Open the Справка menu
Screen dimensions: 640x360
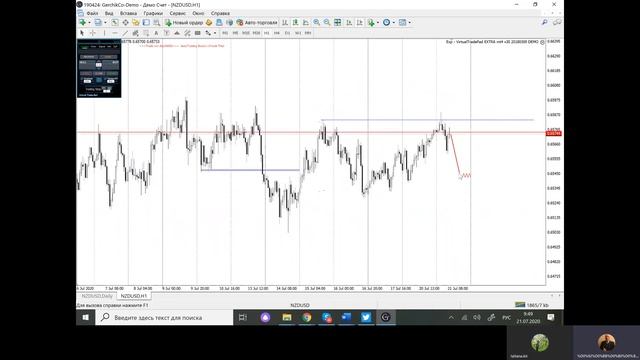pyautogui.click(x=220, y=13)
